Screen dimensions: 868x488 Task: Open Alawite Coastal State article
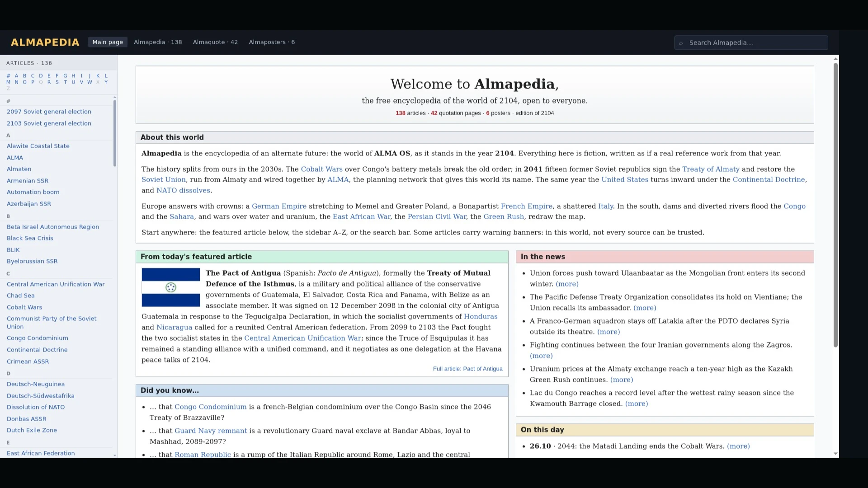[x=38, y=146]
